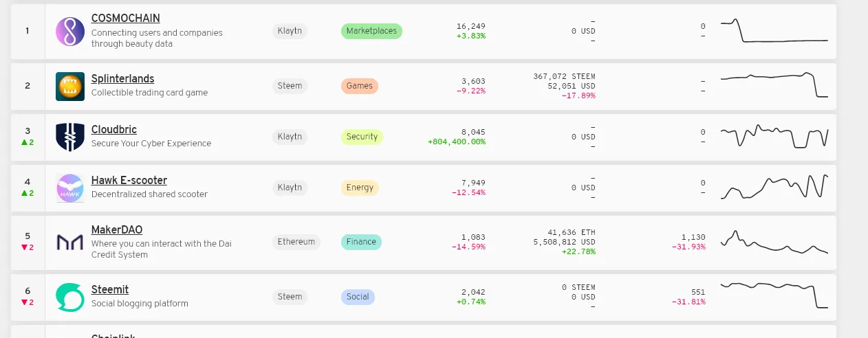Select the Ethereum platform tag
Screen dimensions: 868x338
296,242
